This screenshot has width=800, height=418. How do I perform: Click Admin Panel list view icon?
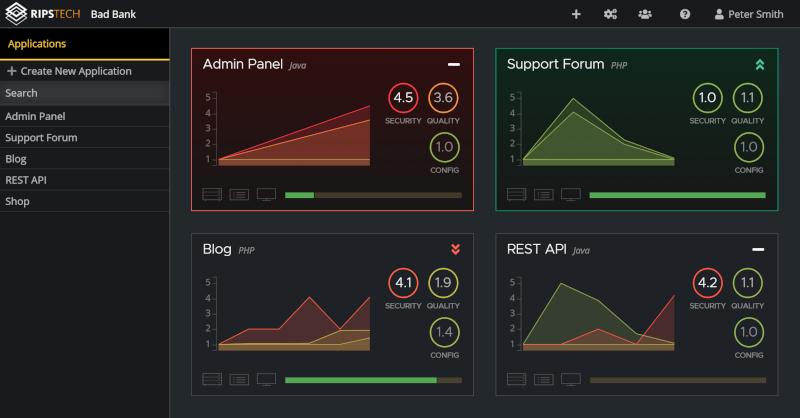(239, 194)
